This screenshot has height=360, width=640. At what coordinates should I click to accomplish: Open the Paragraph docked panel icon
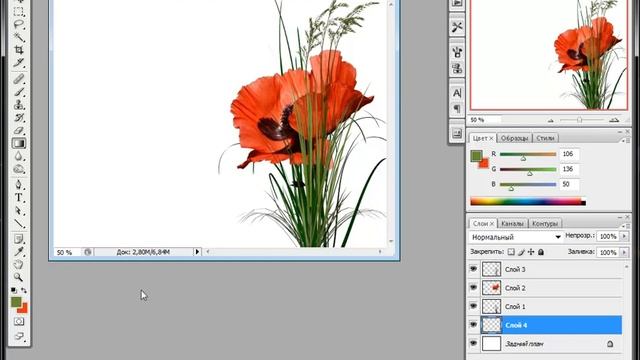pyautogui.click(x=457, y=109)
